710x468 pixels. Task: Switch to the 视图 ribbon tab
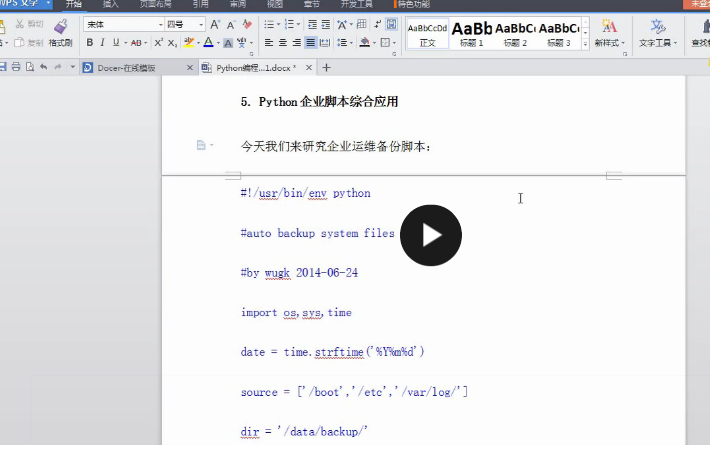click(275, 5)
